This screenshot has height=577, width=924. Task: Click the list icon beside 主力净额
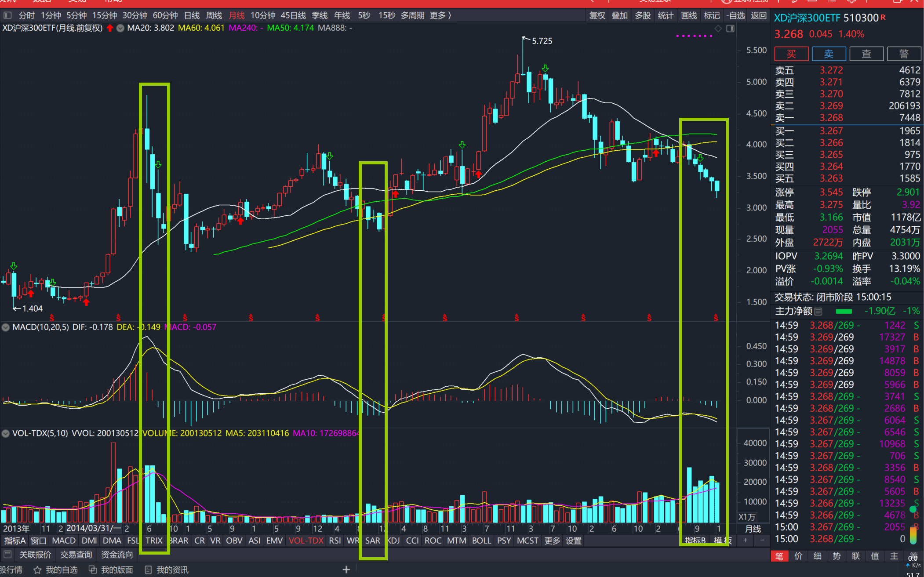818,312
